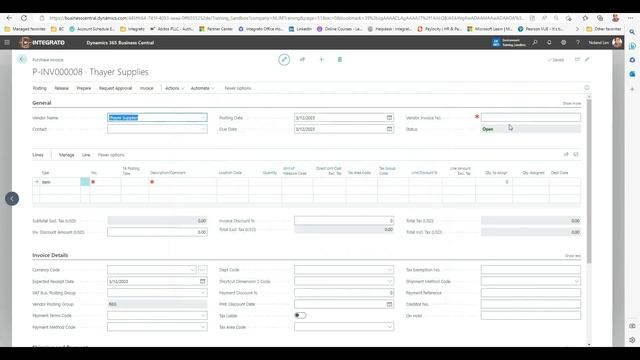Open the Expected Receipt Date calendar picker
The width and height of the screenshot is (640, 360).
[x=202, y=281]
